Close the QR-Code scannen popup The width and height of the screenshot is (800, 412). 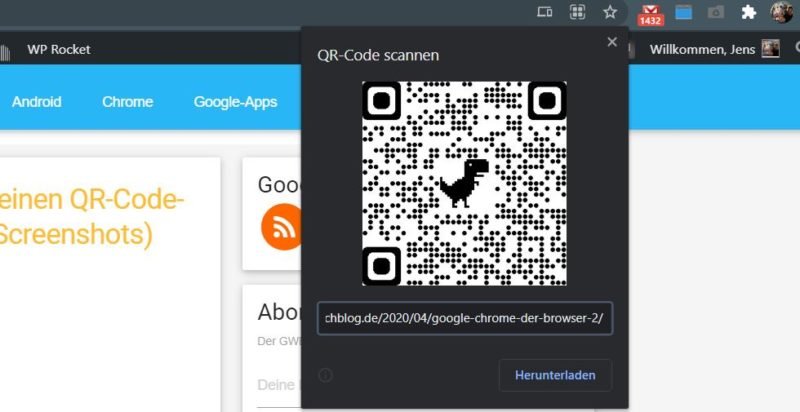click(612, 42)
